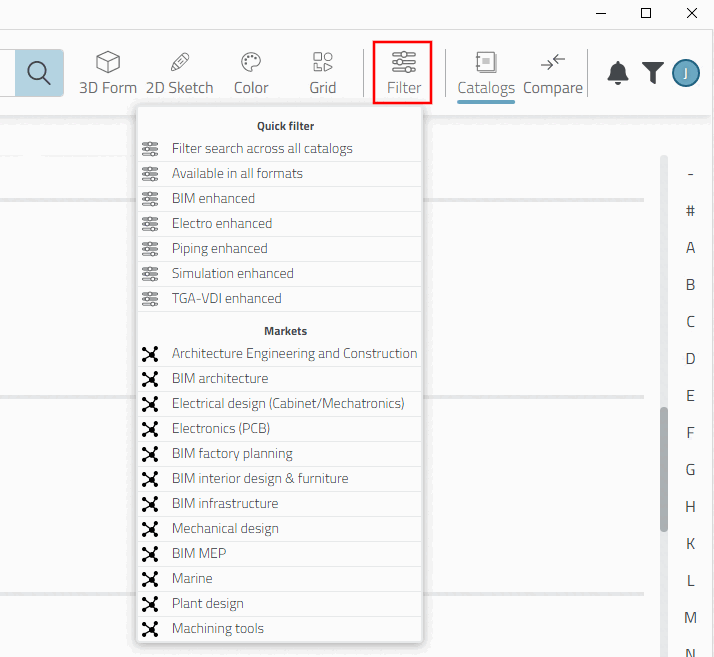This screenshot has width=714, height=657.
Task: Select BIM interior design & furniture market
Action: 280,479
